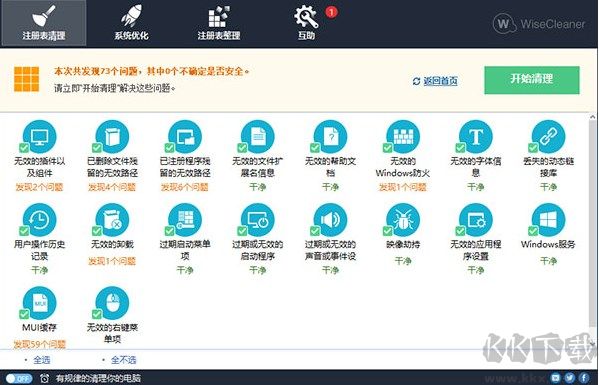Click the 无效的帮助文档 question-mark icon
Viewport: 599px width, 385px height.
[x=330, y=137]
